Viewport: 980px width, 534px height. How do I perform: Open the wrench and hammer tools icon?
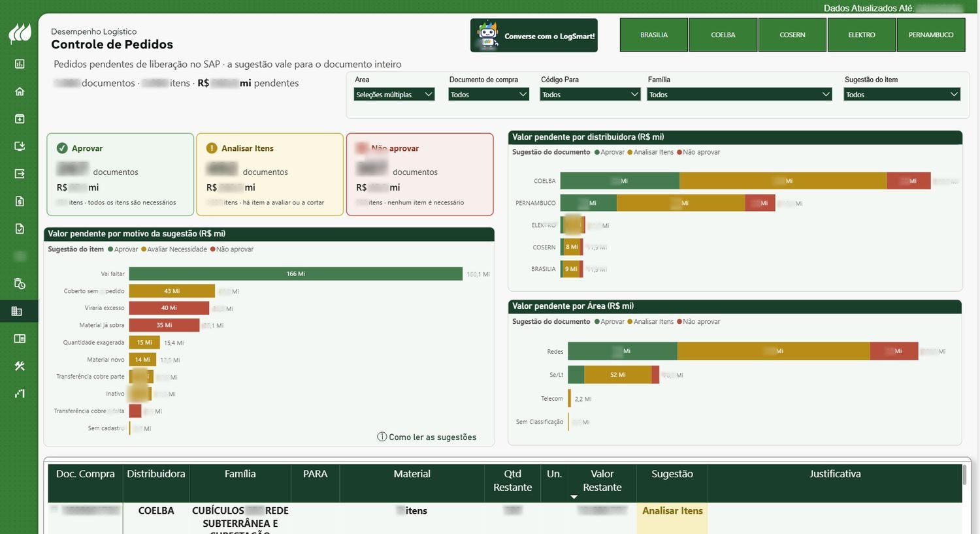tap(20, 366)
